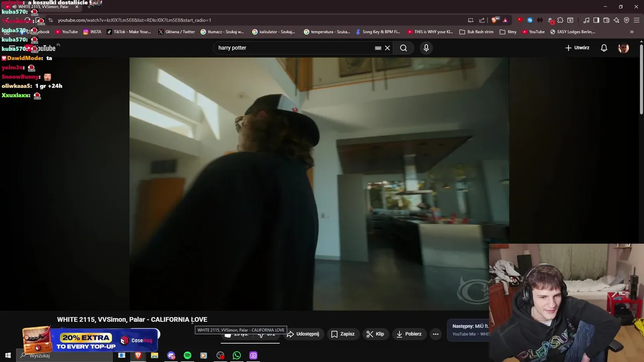Open the 'temperatura - Szuka...' bookmark
The image size is (644, 362).
click(327, 32)
